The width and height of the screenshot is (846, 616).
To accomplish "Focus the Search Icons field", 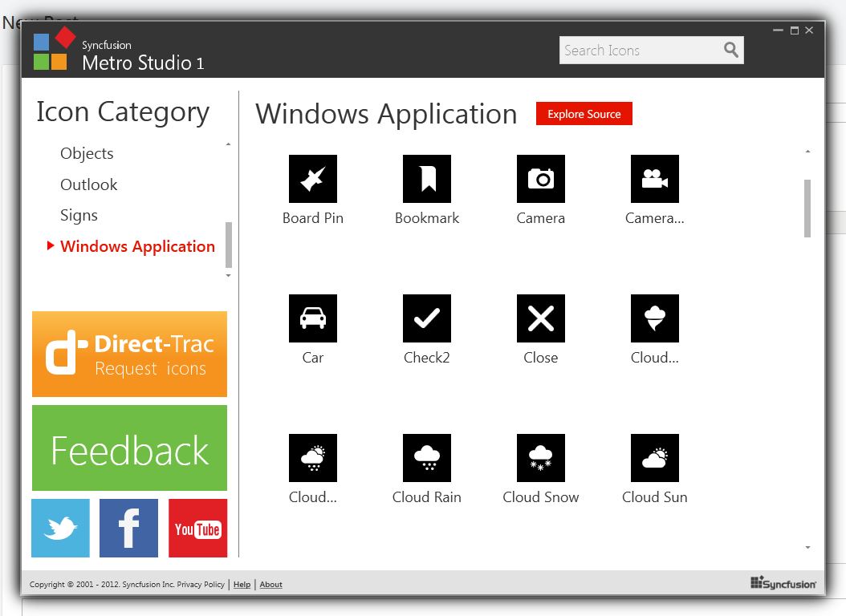I will [651, 50].
